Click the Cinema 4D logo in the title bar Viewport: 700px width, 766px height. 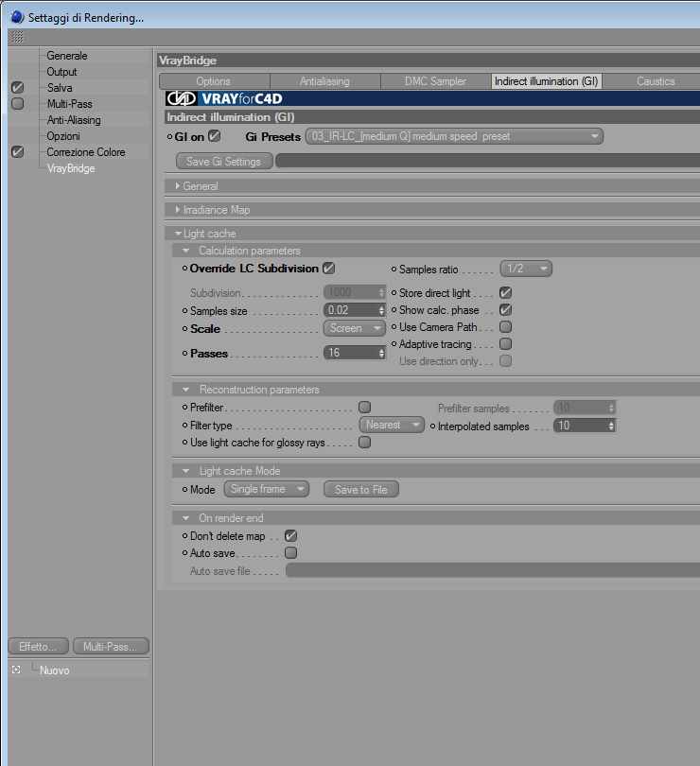(17, 17)
